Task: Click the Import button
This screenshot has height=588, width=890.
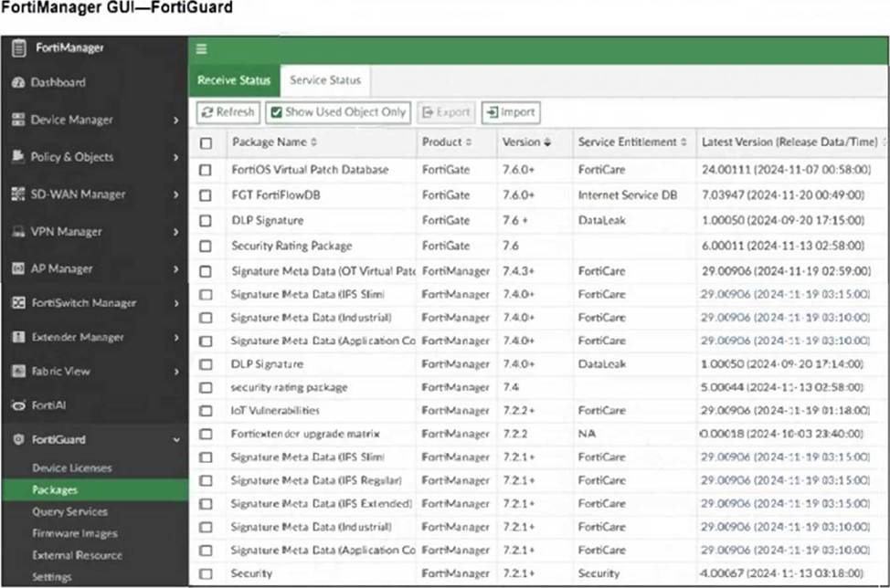Action: coord(510,112)
